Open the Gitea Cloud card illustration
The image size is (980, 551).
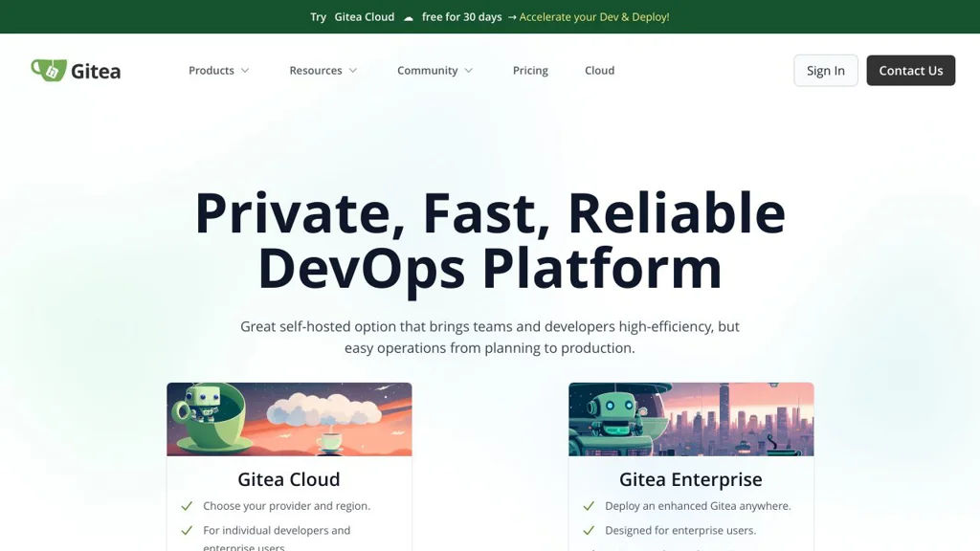[289, 419]
